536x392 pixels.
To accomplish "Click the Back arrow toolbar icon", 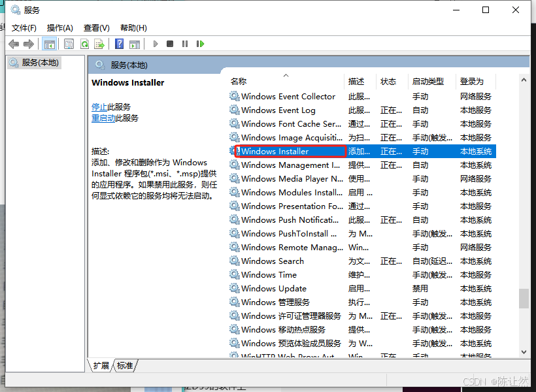I will click(14, 44).
